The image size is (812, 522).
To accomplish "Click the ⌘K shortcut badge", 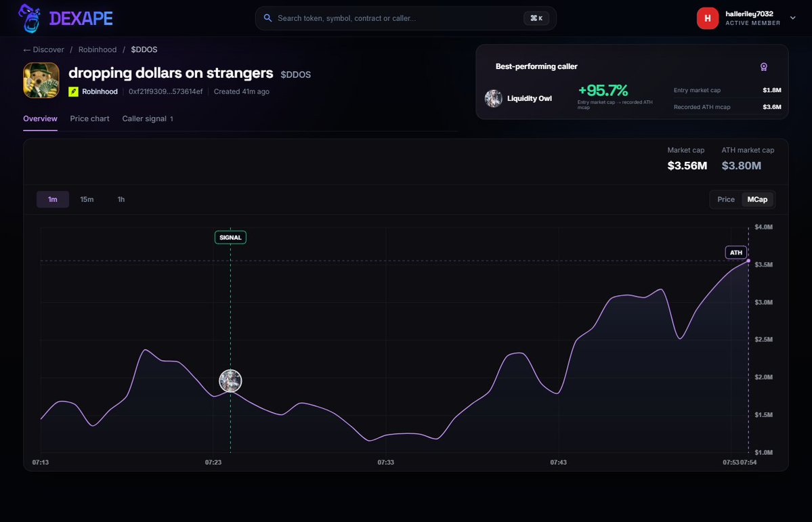I will (x=536, y=18).
